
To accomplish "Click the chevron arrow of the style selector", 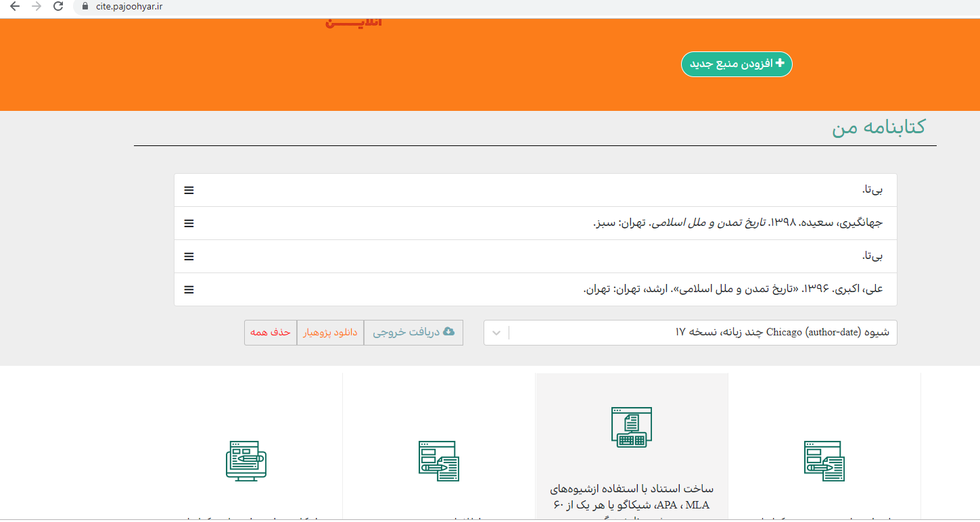I will click(x=496, y=333).
